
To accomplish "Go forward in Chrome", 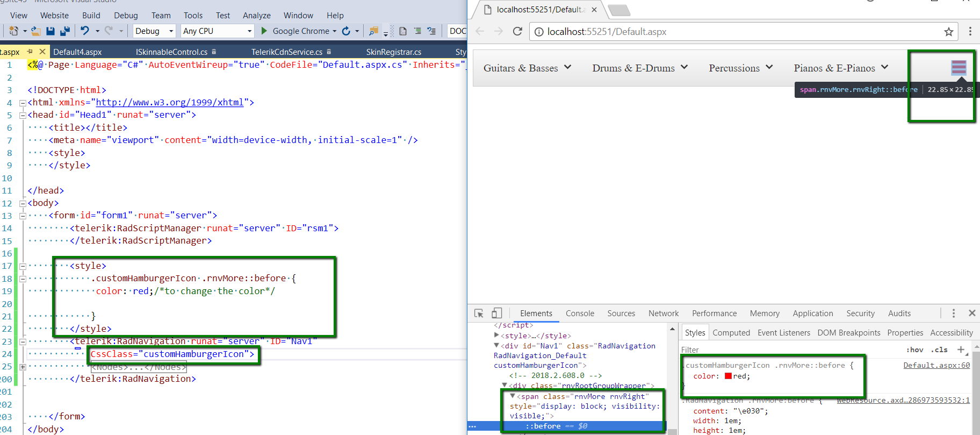I will click(499, 31).
